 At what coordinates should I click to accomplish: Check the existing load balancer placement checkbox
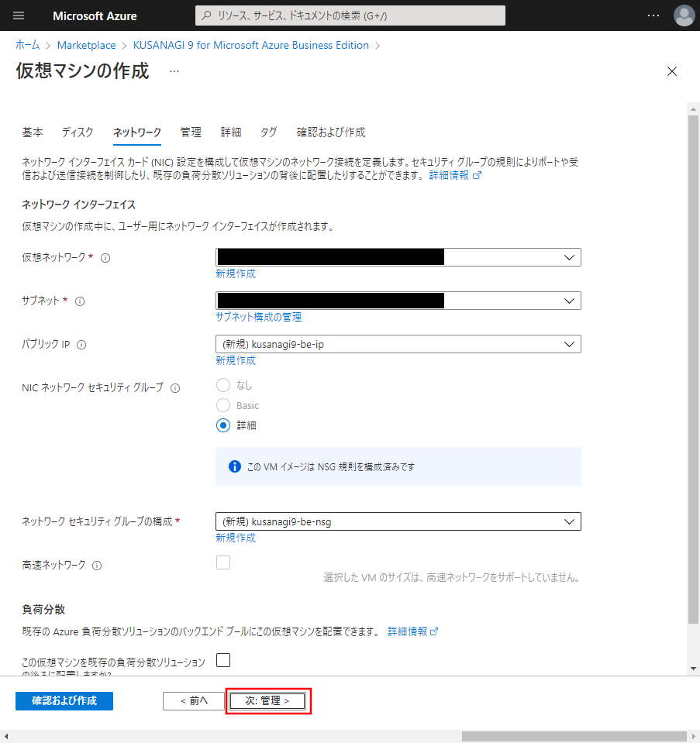pyautogui.click(x=223, y=660)
